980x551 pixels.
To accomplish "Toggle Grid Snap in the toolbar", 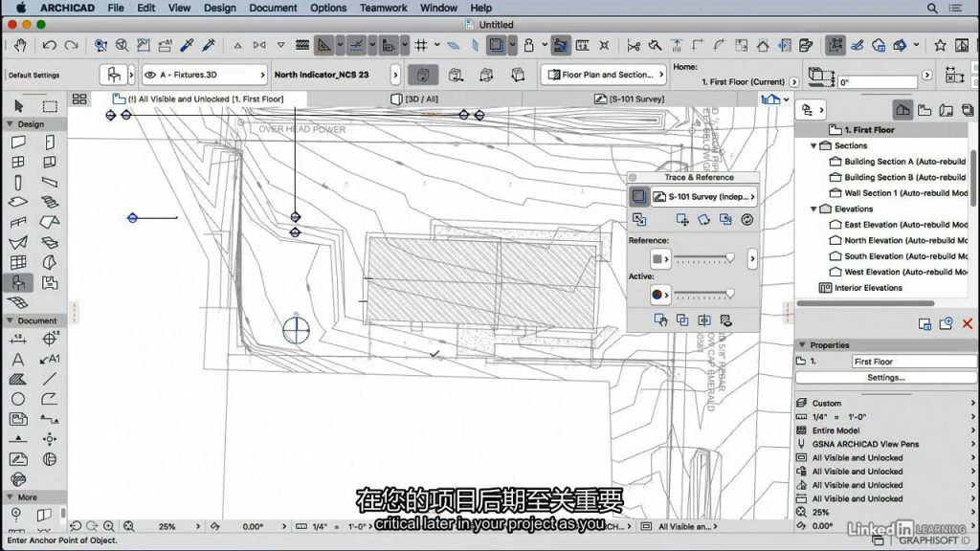I will tap(421, 45).
